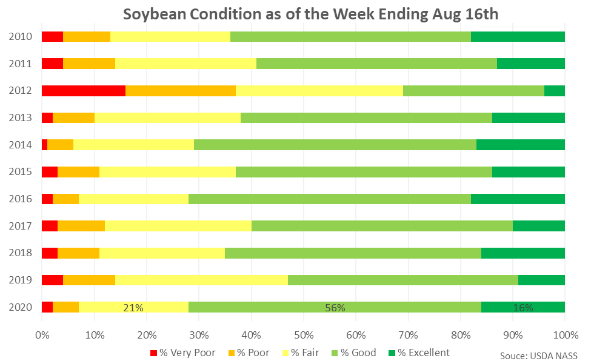The height and width of the screenshot is (364, 591).
Task: Click the red Very Poor legend swatch
Action: click(153, 352)
